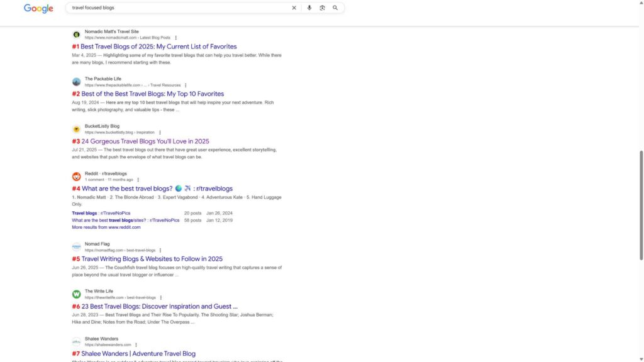Image resolution: width=644 pixels, height=362 pixels.
Task: Open more options for BucketListly Blog result
Action: point(160,133)
